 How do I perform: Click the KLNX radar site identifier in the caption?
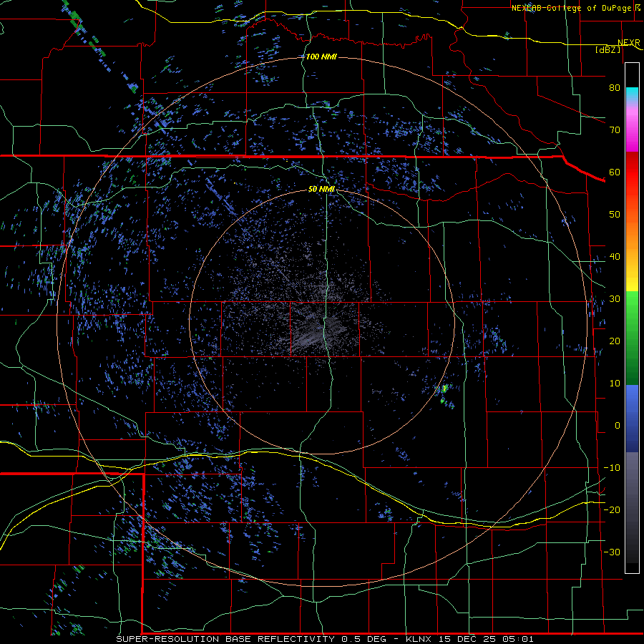[420, 639]
